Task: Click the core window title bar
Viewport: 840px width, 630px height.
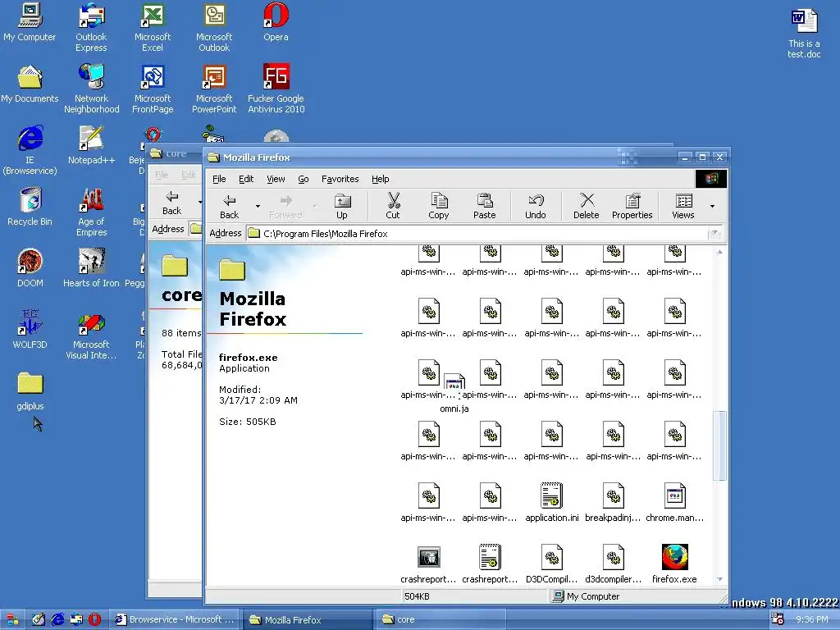Action: 176,153
